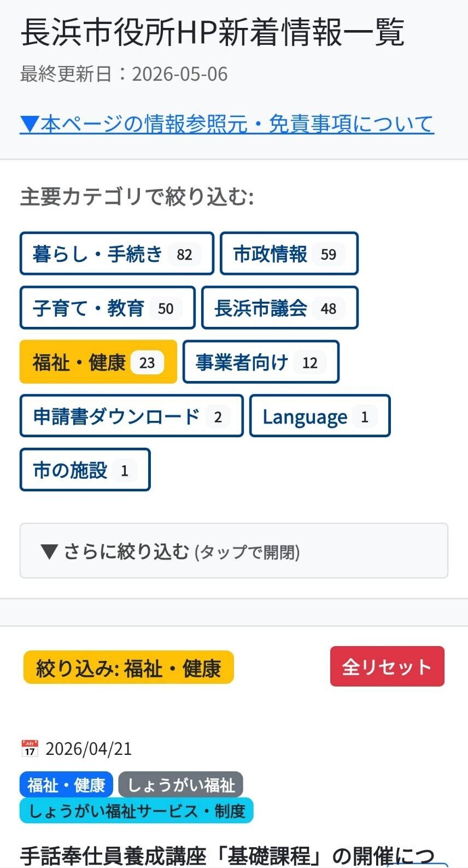This screenshot has height=868, width=468.
Task: Filter by 申請書ダウンロード category
Action: (131, 416)
